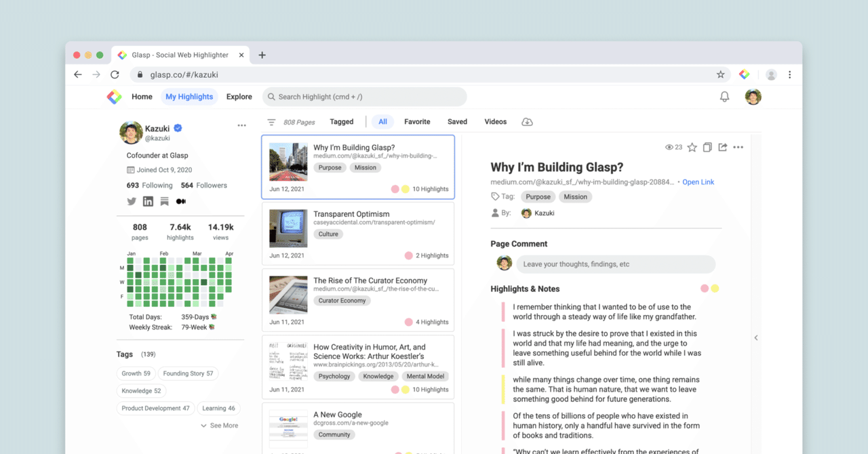View the 564 Followers list
This screenshot has height=454, width=868.
pos(203,185)
